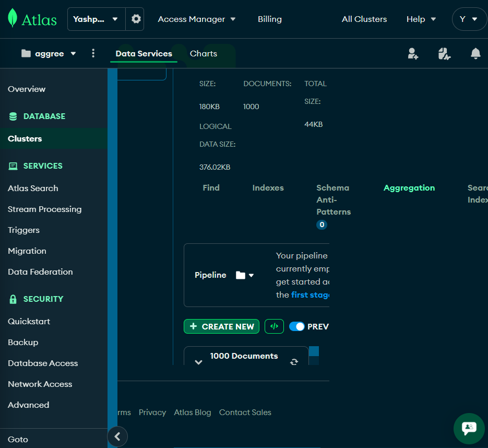Open the Atlas Blog footer link

[193, 412]
